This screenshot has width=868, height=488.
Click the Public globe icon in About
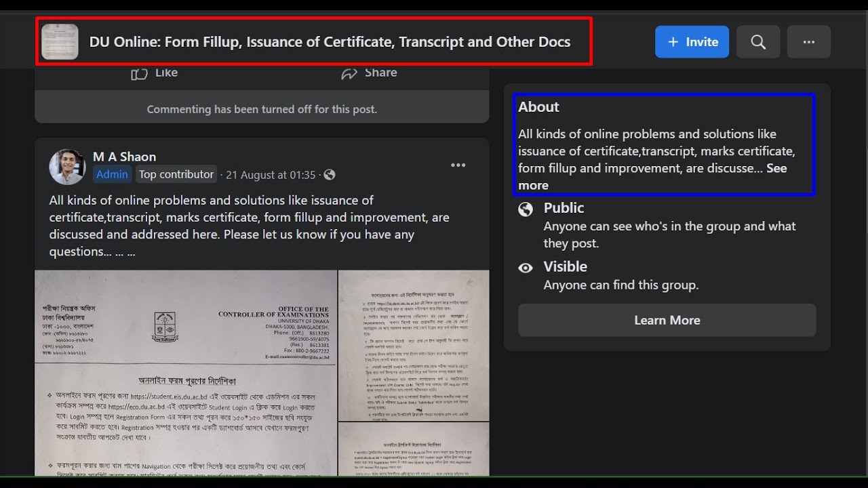pyautogui.click(x=526, y=209)
